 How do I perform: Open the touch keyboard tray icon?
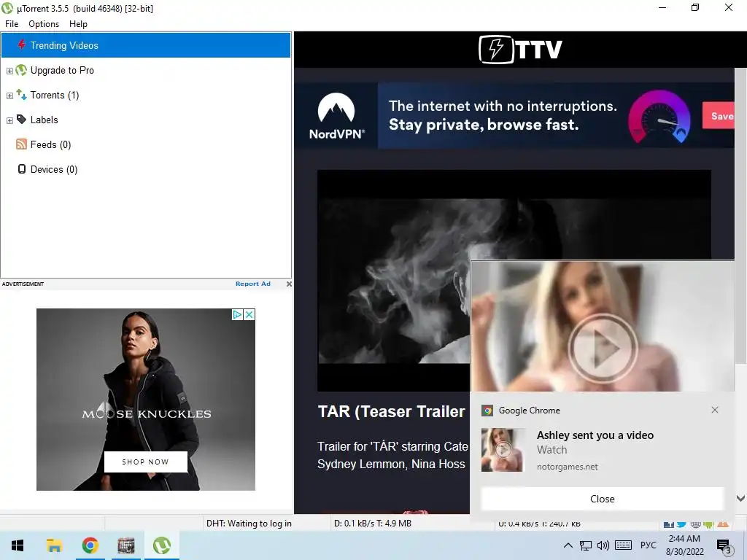point(623,545)
